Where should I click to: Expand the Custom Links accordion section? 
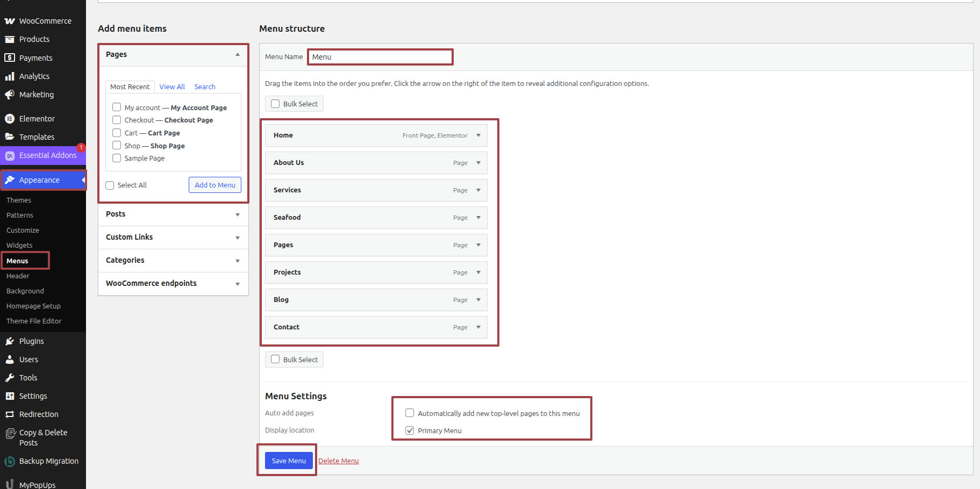pyautogui.click(x=237, y=238)
